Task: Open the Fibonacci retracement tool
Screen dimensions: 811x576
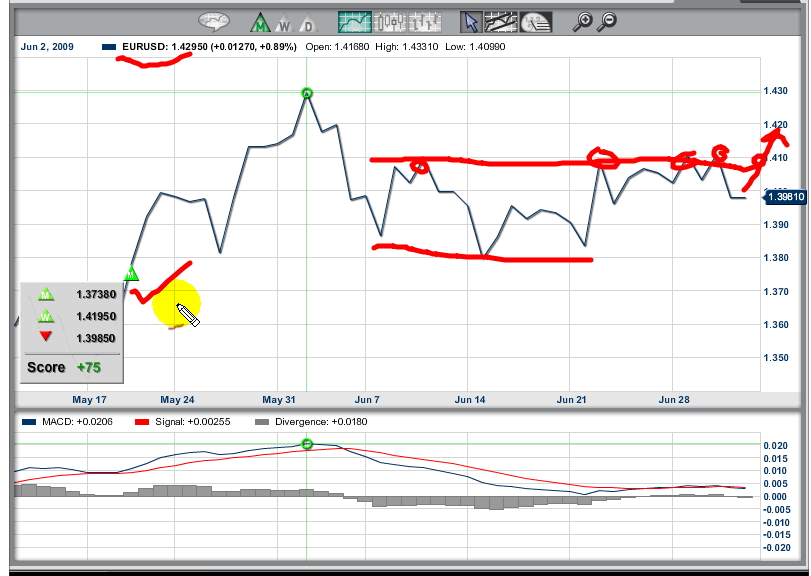Action: tap(536, 22)
